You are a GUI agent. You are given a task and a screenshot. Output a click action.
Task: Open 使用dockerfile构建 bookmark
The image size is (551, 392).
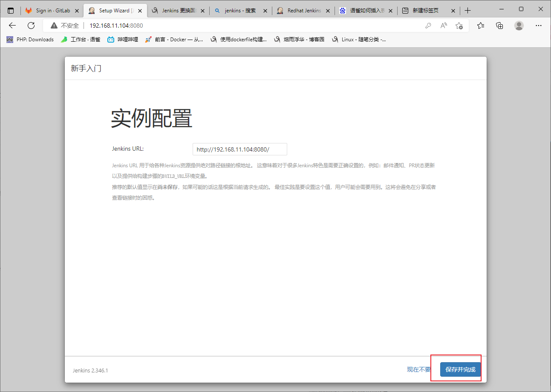click(239, 40)
